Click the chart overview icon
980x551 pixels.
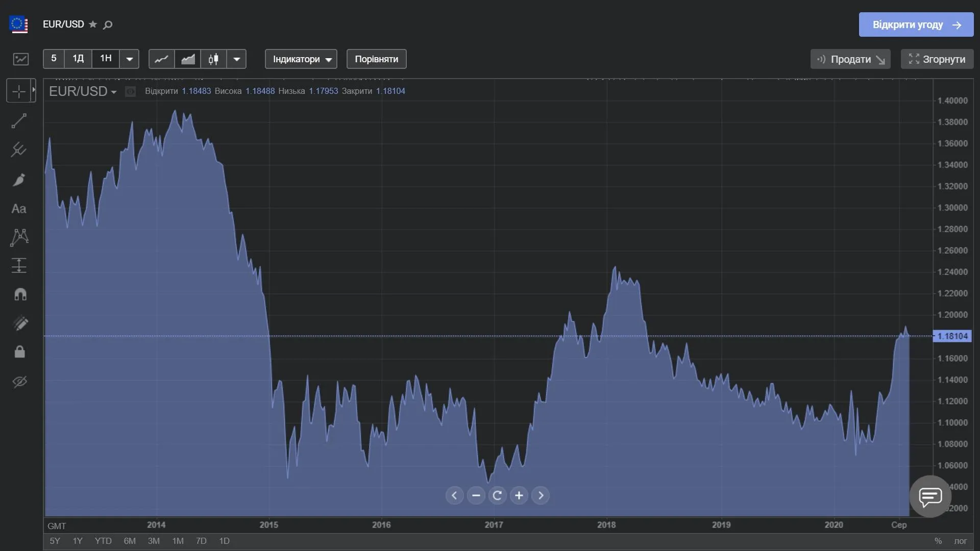(x=21, y=59)
